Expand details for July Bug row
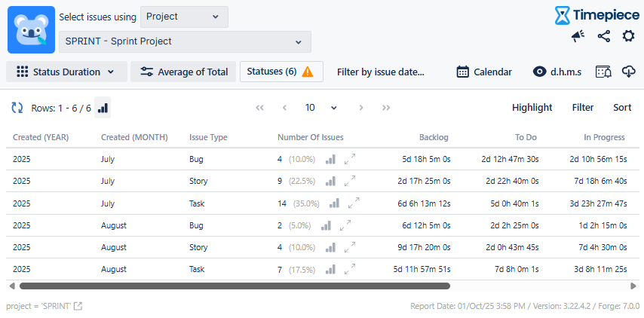644x318 pixels. click(350, 159)
